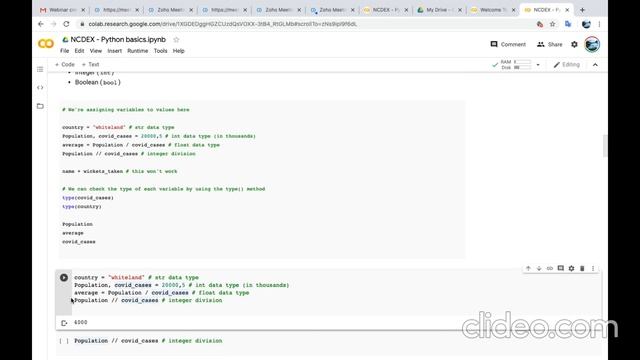Open the table of contents sidebar icon
This screenshot has height=360, width=640.
[x=40, y=69]
